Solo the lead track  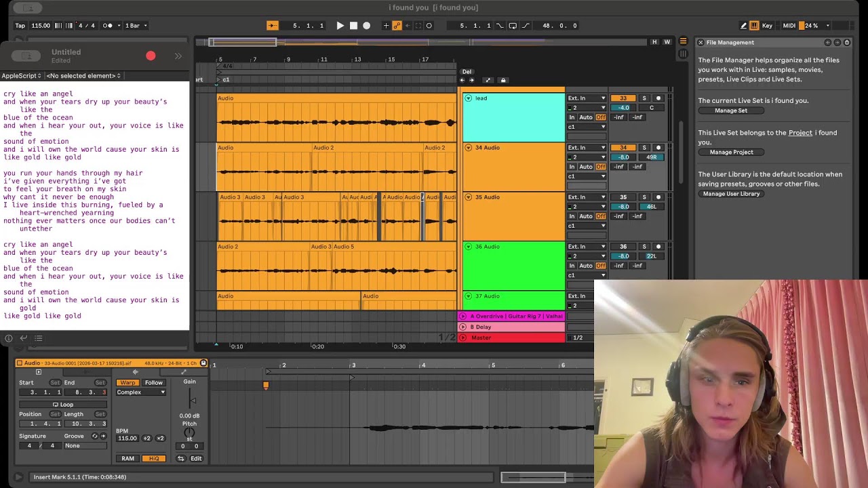(644, 98)
